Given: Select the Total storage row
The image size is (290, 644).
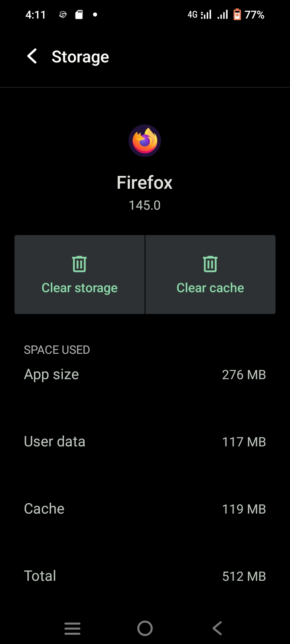Looking at the screenshot, I should [x=145, y=576].
